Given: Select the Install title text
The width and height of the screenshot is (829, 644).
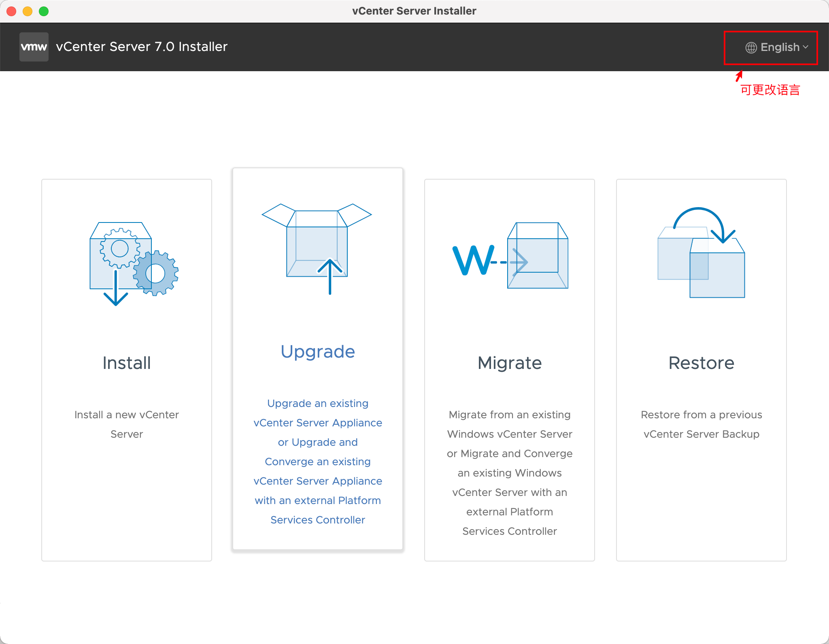Looking at the screenshot, I should pos(127,363).
